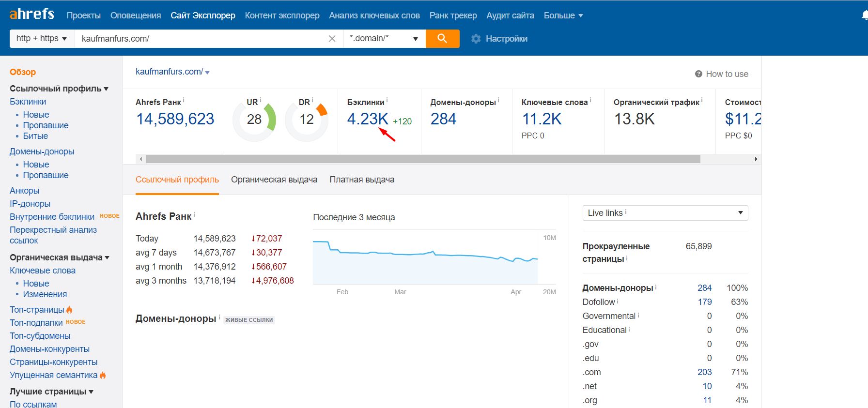Image resolution: width=868 pixels, height=408 pixels.
Task: Switch to the Платная выдача tab
Action: pos(362,180)
